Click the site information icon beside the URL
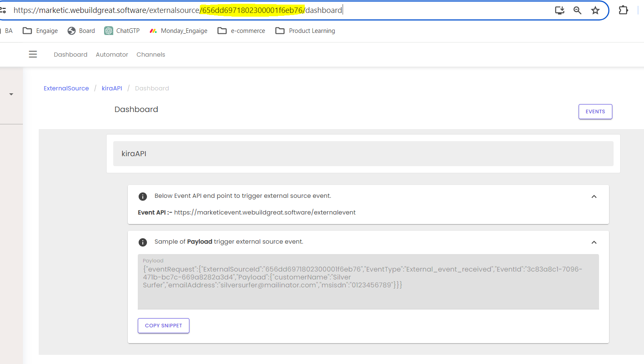Image resolution: width=644 pixels, height=364 pixels. (3, 10)
